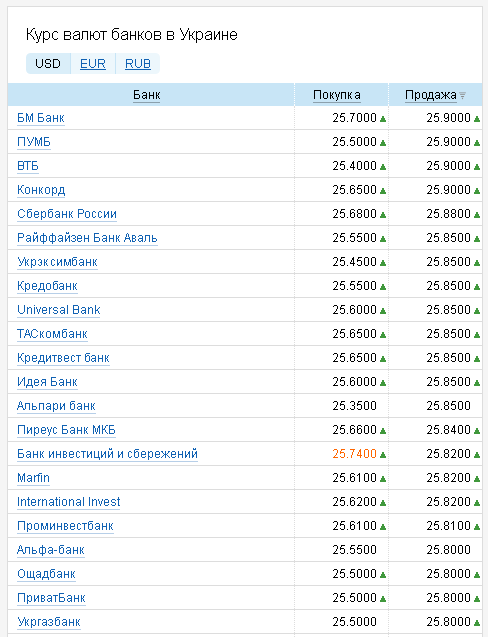Switch to the EUR currency tab
The image size is (488, 637).
click(x=93, y=64)
